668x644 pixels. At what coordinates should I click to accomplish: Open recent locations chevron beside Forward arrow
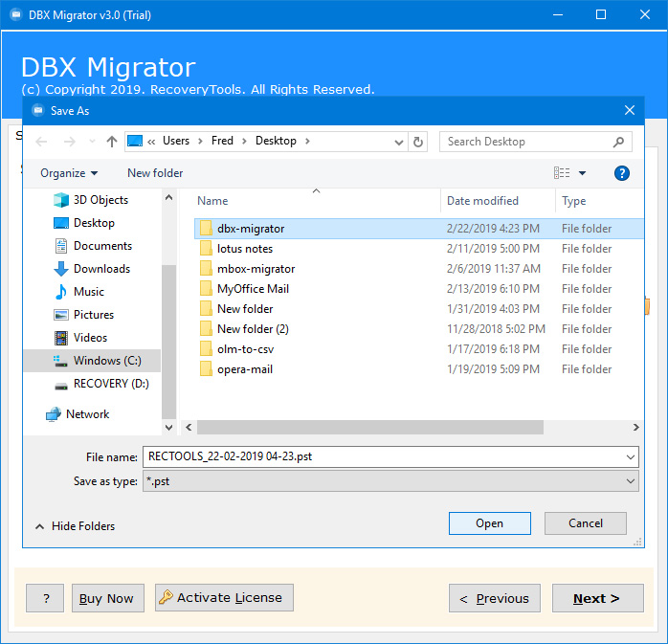tap(92, 142)
